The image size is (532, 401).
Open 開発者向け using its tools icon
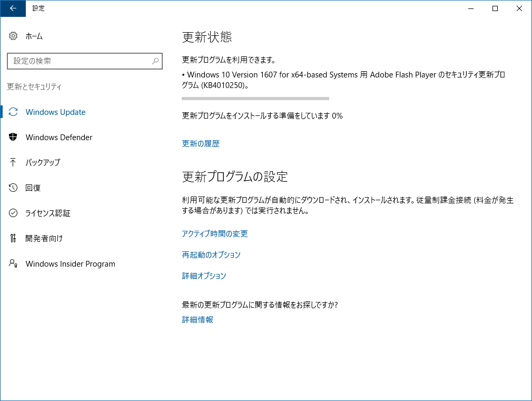13,238
